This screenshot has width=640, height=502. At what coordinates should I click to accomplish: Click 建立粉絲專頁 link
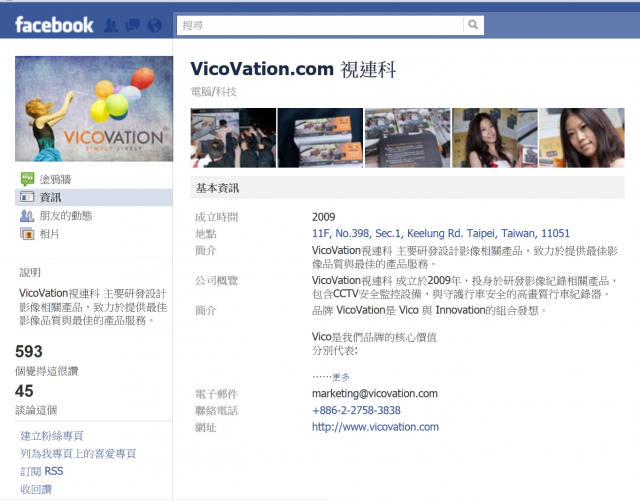(x=51, y=436)
